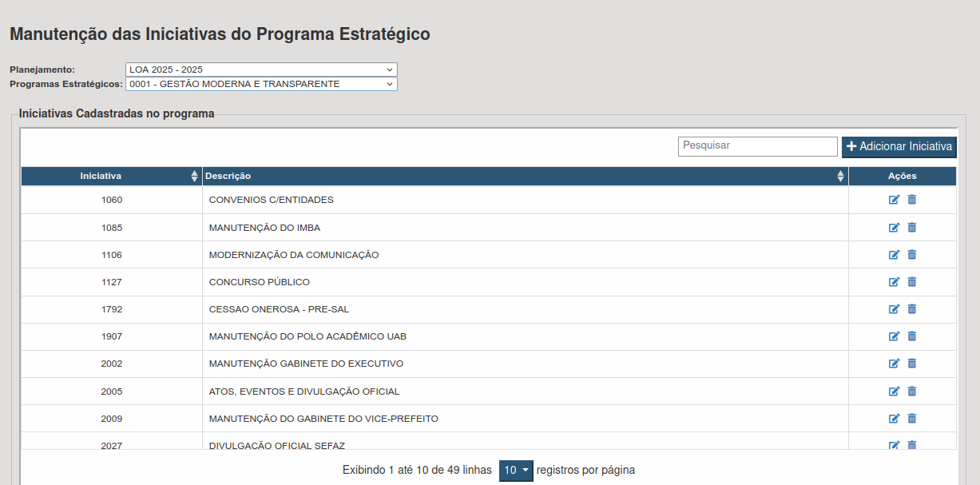Focus the Pesquisar search field
The height and width of the screenshot is (485, 980).
point(757,146)
